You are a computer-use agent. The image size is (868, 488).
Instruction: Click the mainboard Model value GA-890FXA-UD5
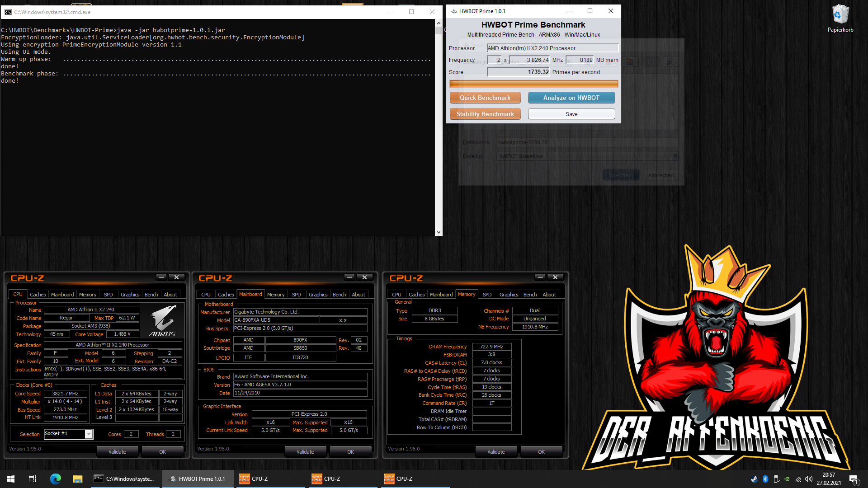[x=276, y=320]
